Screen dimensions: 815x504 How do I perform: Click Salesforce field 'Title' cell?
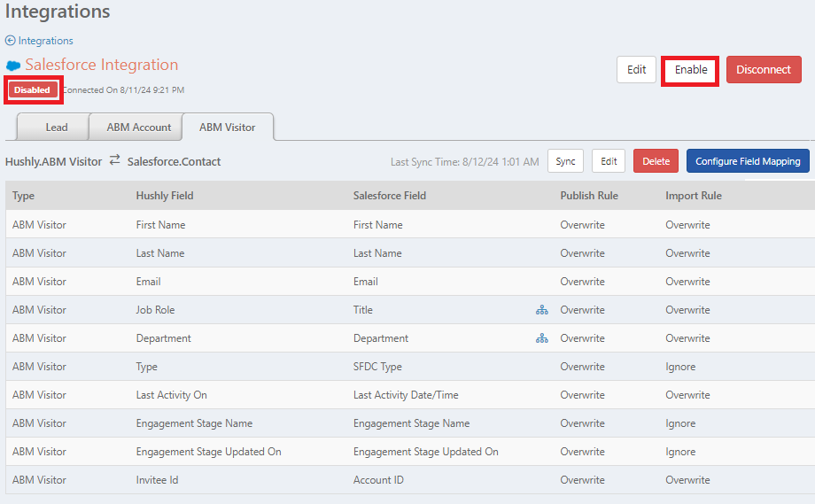(363, 310)
